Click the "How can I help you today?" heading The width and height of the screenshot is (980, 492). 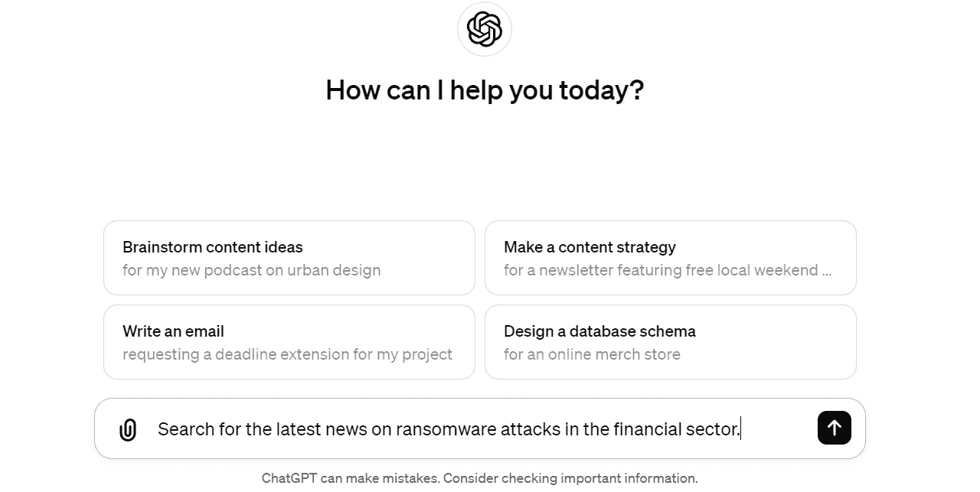[x=485, y=90]
